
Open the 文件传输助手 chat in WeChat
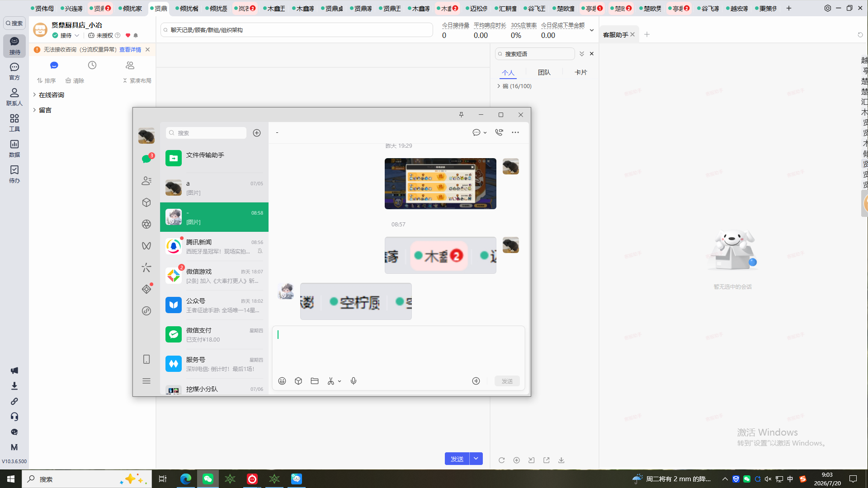click(x=214, y=158)
